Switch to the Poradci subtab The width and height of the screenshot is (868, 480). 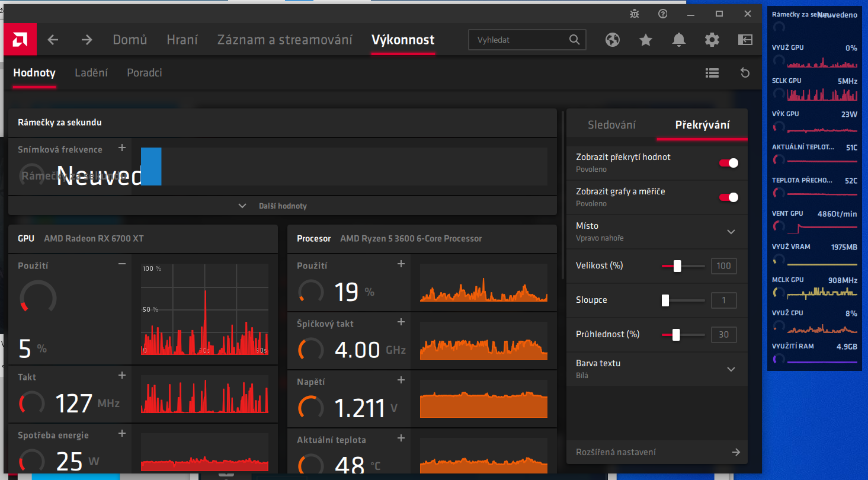point(145,73)
